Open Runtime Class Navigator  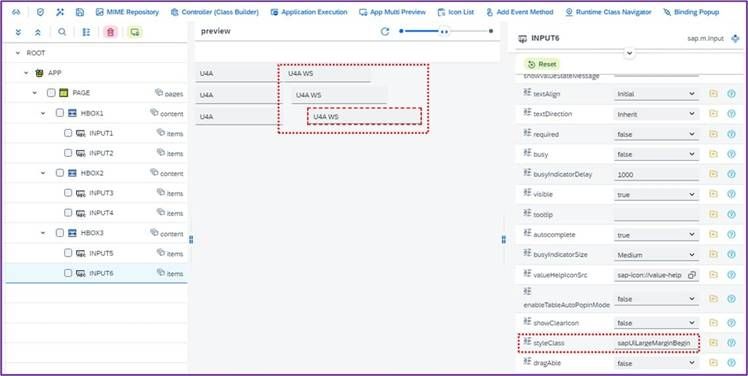pyautogui.click(x=608, y=12)
